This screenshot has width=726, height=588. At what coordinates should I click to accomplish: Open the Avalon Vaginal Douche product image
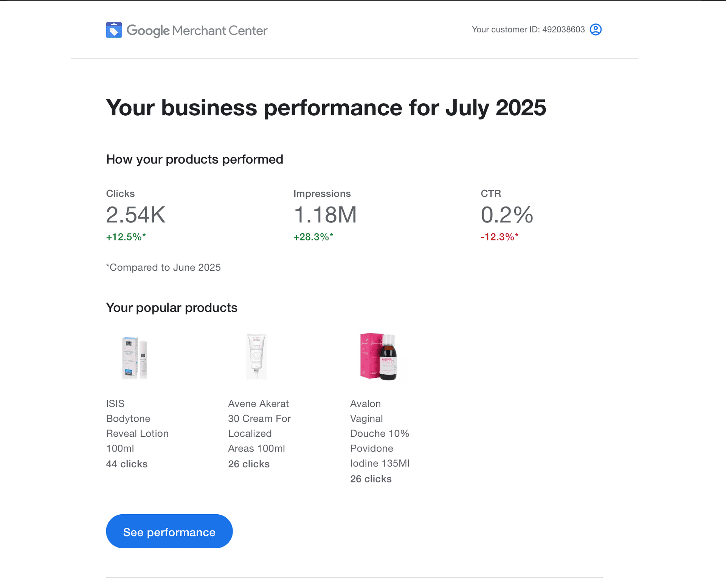(x=379, y=357)
